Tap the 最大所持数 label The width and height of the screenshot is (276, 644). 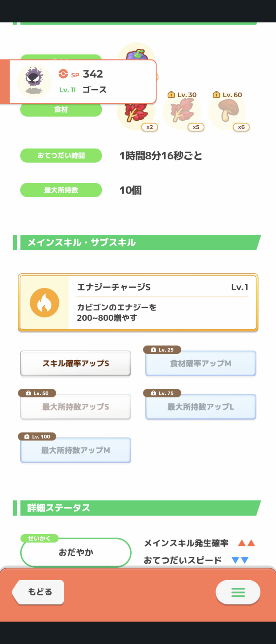click(61, 190)
